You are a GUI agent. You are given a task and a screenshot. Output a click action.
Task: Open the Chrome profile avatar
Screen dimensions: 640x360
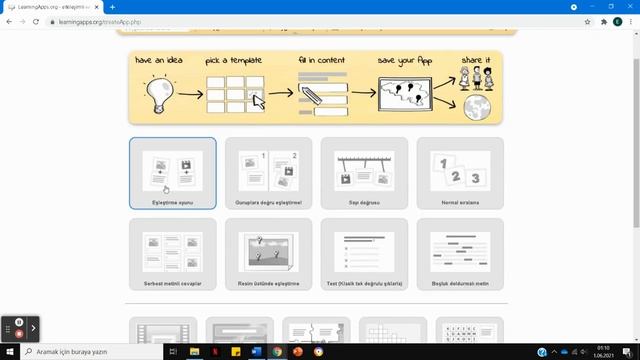618,22
